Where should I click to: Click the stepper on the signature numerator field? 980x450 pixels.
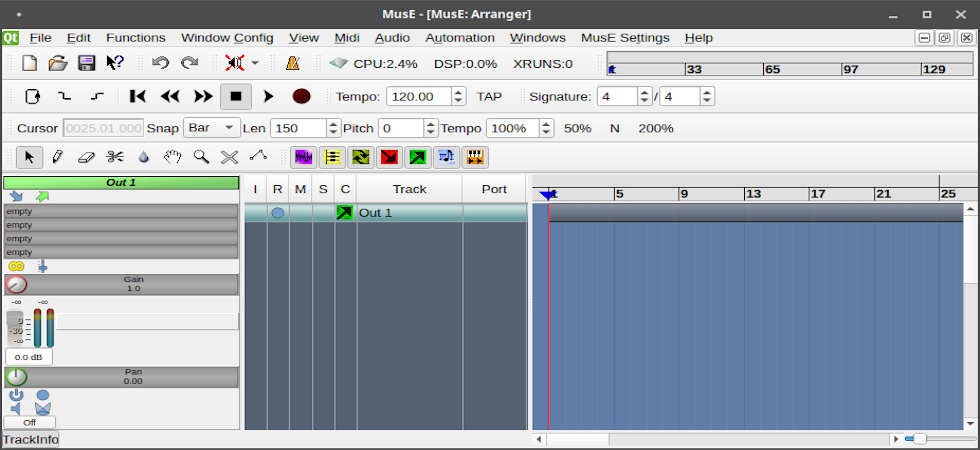coord(645,96)
